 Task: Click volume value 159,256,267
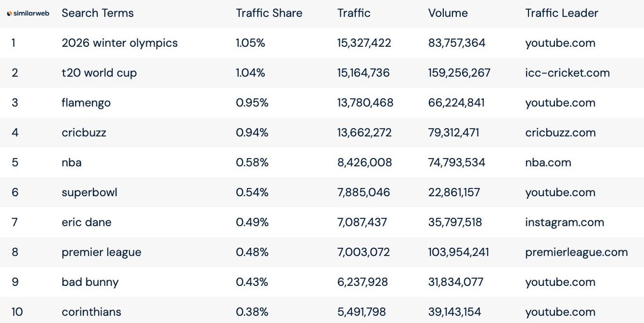click(x=459, y=73)
